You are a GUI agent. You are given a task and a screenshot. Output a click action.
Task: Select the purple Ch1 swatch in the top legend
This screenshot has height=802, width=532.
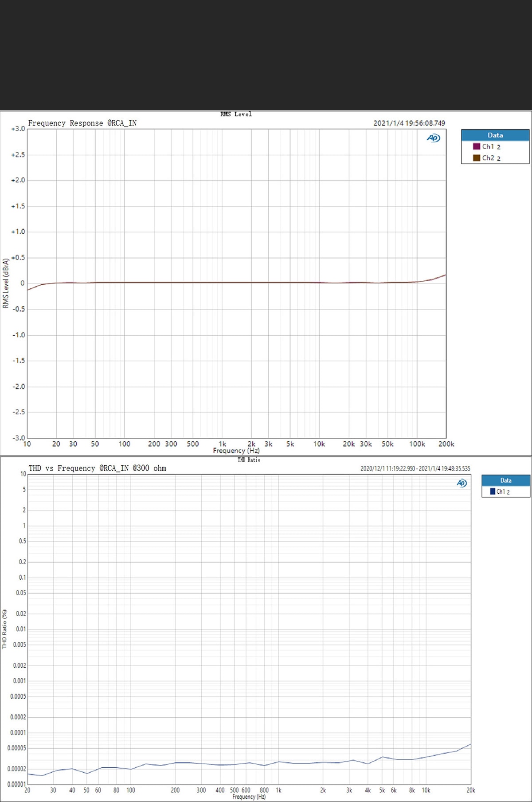point(477,146)
